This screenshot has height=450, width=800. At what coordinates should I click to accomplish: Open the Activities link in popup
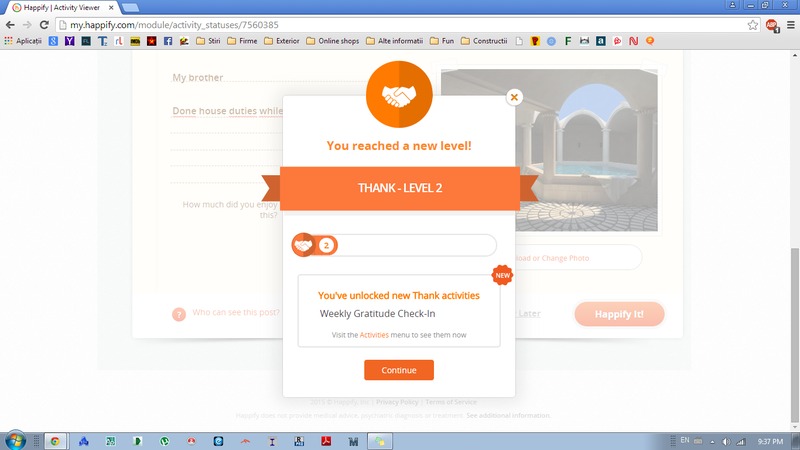click(374, 335)
